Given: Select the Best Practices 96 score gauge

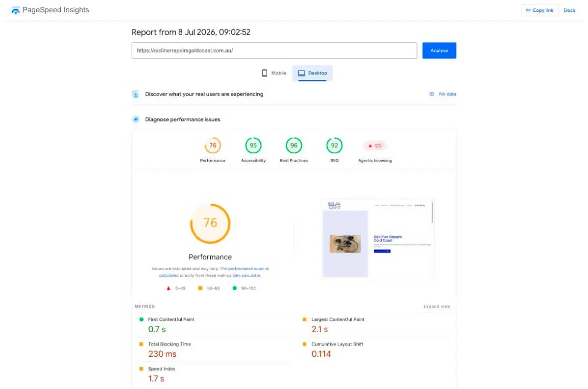Looking at the screenshot, I should 294,146.
